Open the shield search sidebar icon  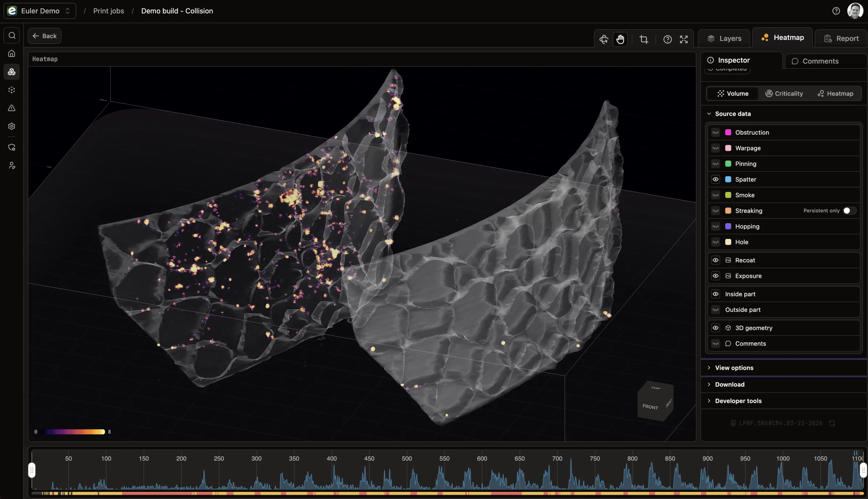click(x=12, y=147)
